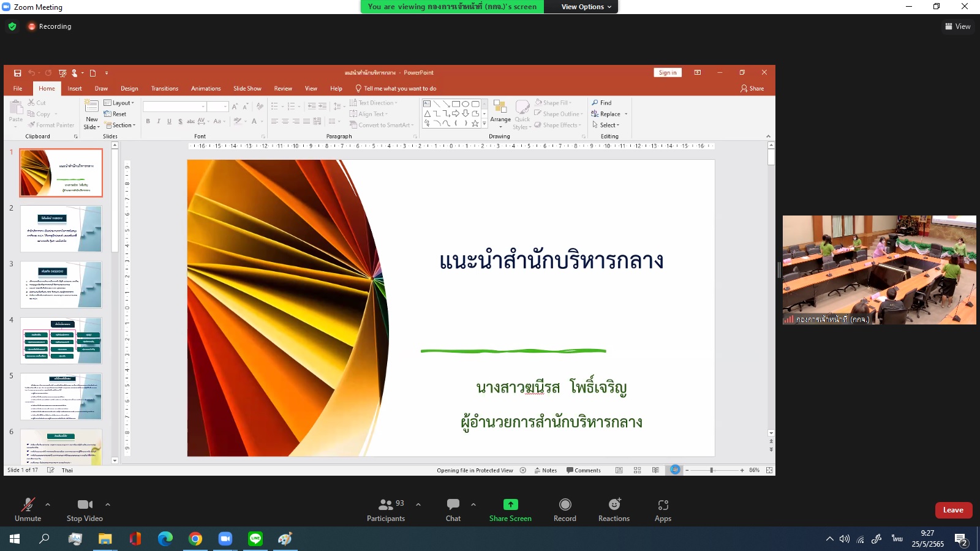Click the Record button in Zoom
The width and height of the screenshot is (980, 551).
pyautogui.click(x=565, y=509)
